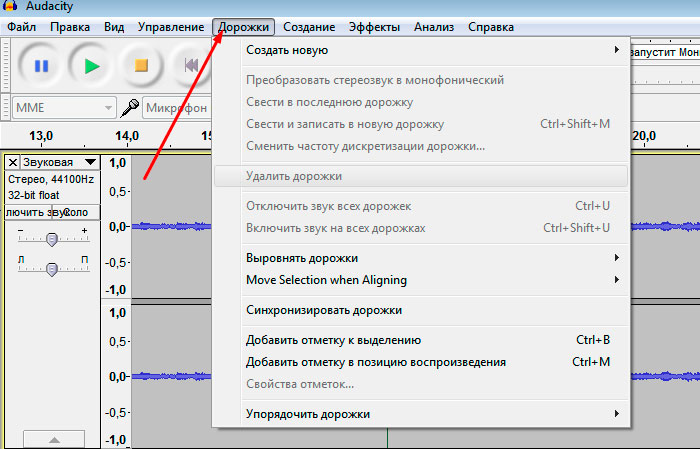Click the "32-bit float" track format text
The height and width of the screenshot is (449, 700).
pyautogui.click(x=33, y=195)
